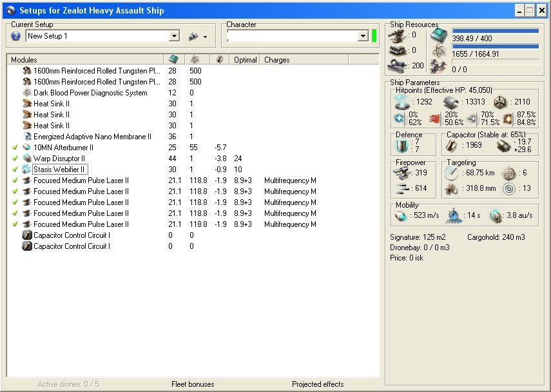The width and height of the screenshot is (551, 392).
Task: Click the Defence tank icon
Action: [x=401, y=146]
